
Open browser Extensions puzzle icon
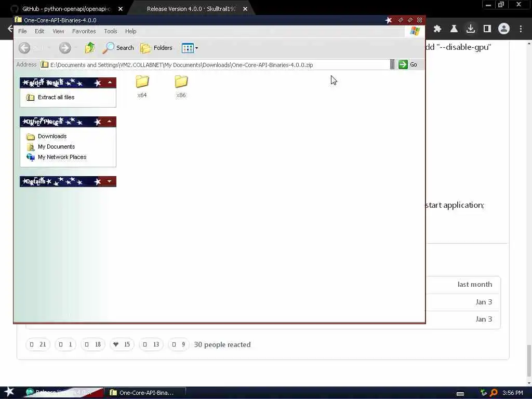click(x=437, y=29)
